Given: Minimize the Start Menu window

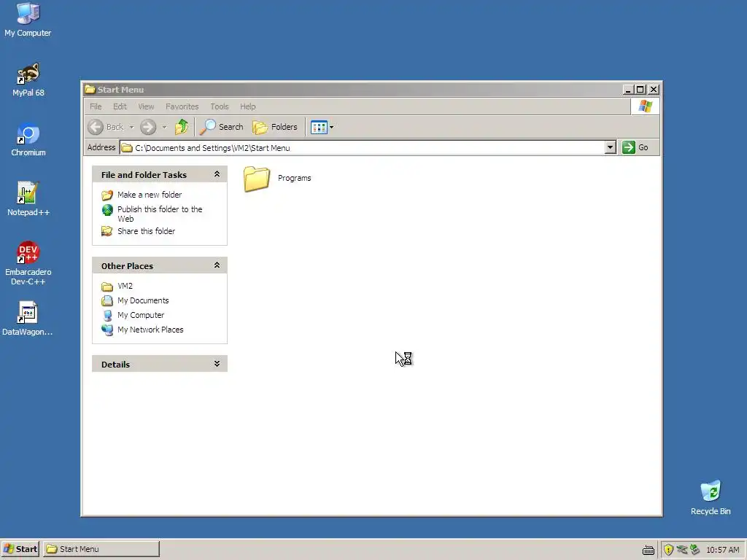Looking at the screenshot, I should coord(628,90).
